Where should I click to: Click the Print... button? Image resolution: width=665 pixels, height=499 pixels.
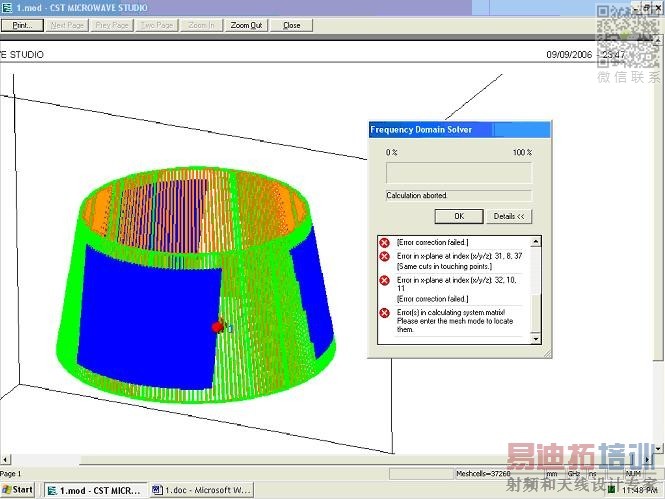[22, 25]
